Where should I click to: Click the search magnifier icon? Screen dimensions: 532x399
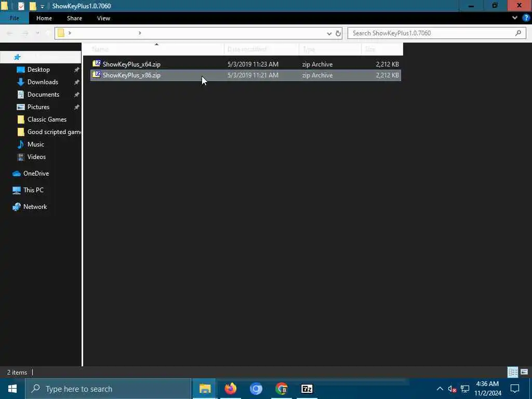(x=518, y=33)
